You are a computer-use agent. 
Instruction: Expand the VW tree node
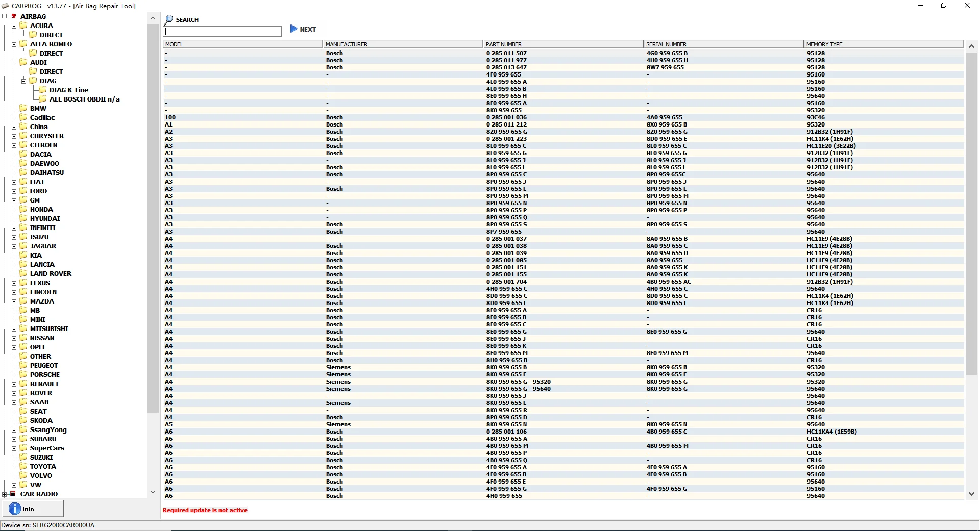[x=14, y=485]
